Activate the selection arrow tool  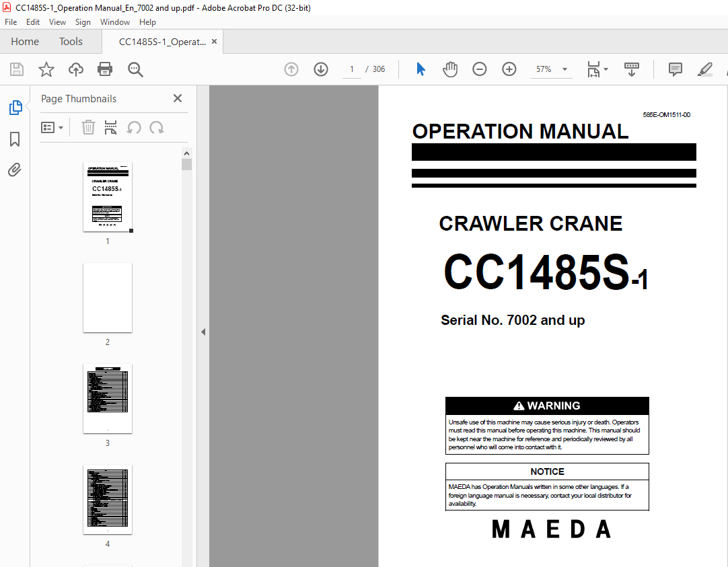coord(421,69)
